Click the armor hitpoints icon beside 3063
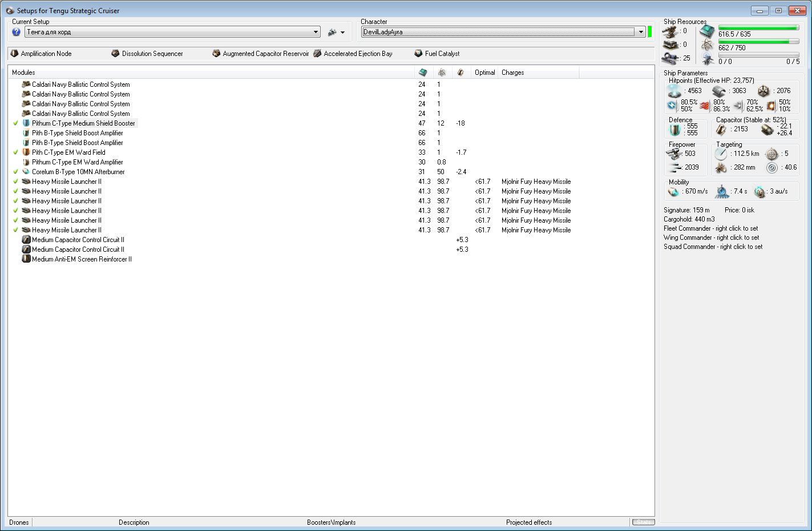The image size is (812, 531). click(719, 91)
